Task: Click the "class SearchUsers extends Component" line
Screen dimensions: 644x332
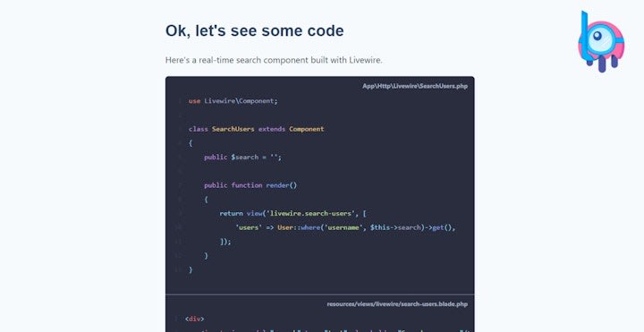Action: tap(257, 129)
